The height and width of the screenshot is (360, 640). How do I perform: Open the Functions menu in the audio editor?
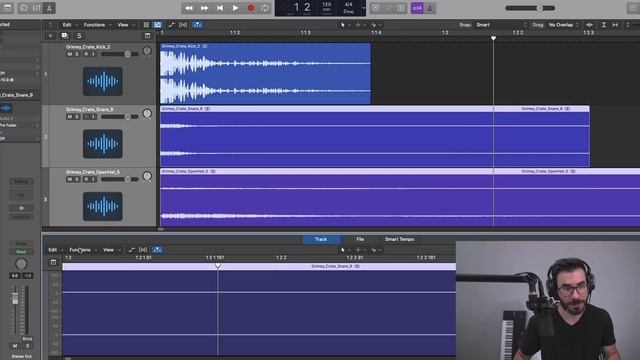point(80,250)
